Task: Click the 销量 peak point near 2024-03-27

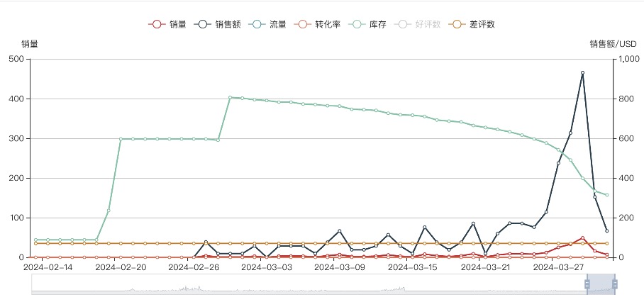Action: coord(582,238)
